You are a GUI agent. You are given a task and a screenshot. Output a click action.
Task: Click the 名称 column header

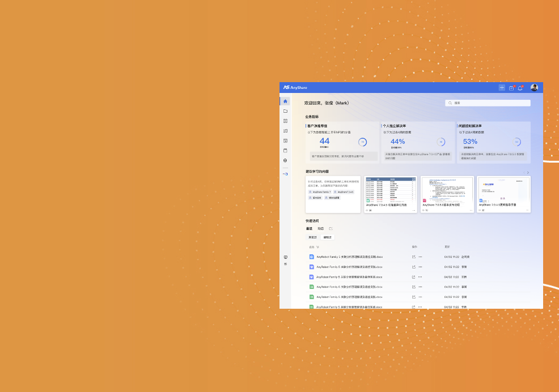pyautogui.click(x=312, y=247)
